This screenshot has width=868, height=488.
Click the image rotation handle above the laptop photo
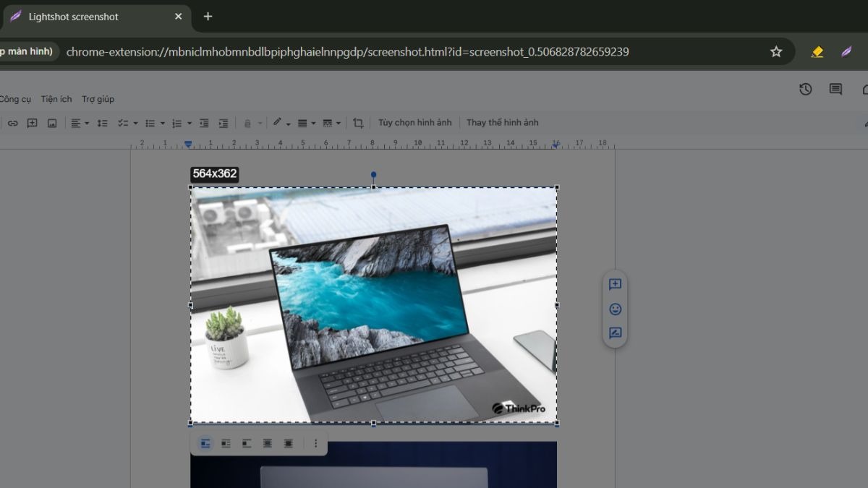[373, 175]
